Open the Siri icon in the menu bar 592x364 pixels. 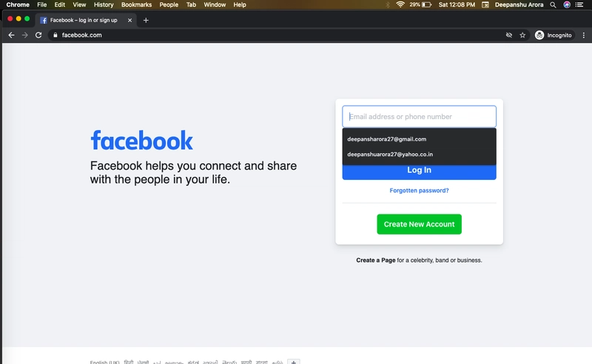point(567,4)
